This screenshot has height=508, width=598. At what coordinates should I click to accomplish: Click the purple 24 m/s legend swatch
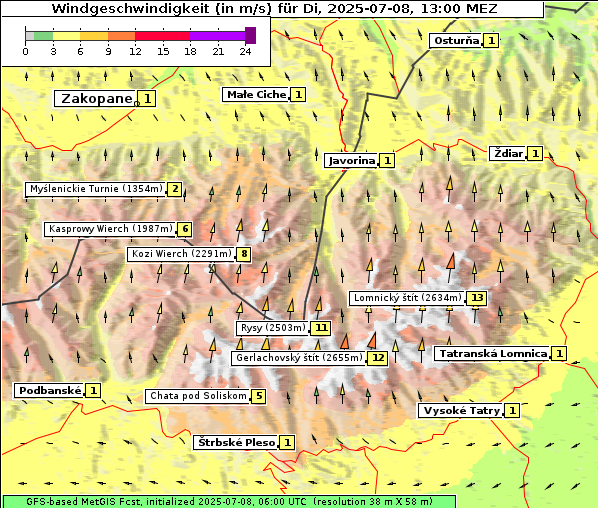coord(251,35)
